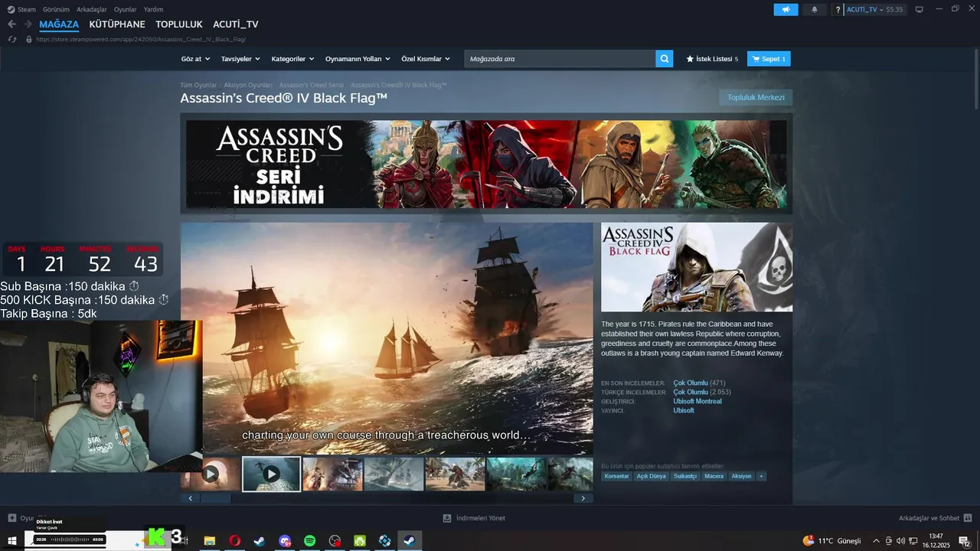Reload the store page
The width and height of the screenshot is (980, 551).
(x=12, y=39)
